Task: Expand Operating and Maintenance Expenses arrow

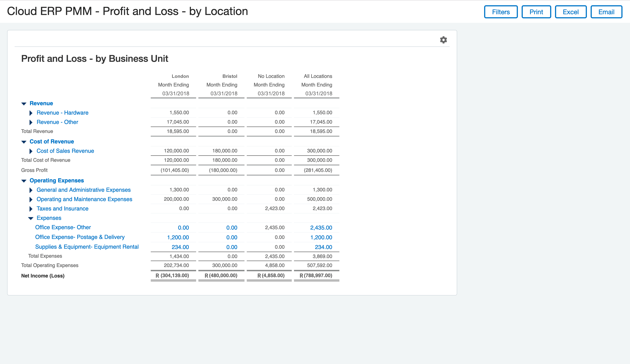Action: click(x=31, y=199)
